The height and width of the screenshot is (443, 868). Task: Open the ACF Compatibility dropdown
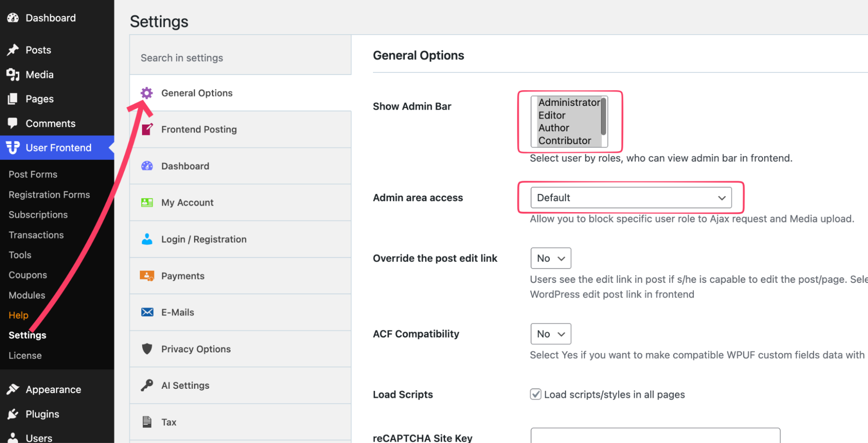click(x=551, y=334)
